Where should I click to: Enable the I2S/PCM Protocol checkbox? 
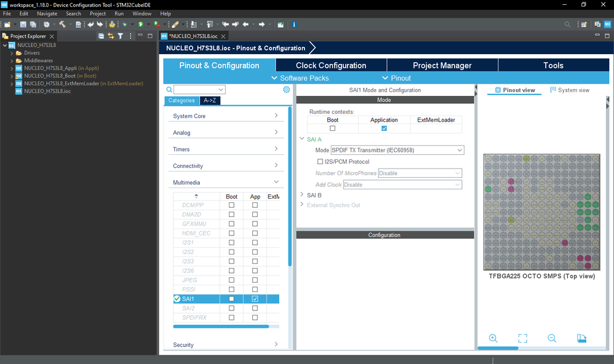(320, 162)
